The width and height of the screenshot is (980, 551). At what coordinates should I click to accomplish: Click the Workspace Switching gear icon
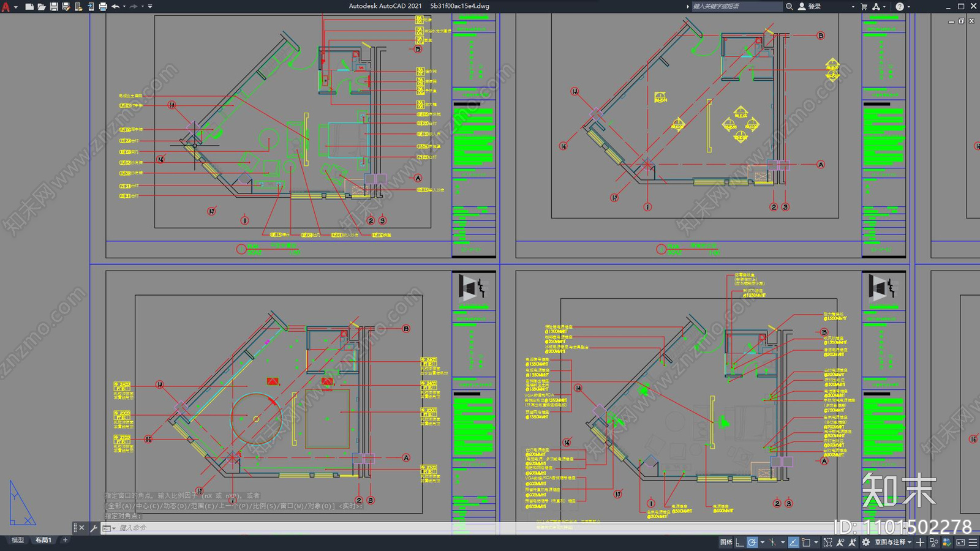point(866,542)
